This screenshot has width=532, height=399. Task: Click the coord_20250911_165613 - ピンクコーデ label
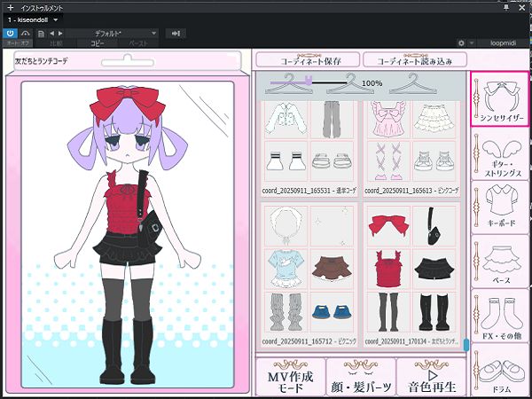click(411, 191)
